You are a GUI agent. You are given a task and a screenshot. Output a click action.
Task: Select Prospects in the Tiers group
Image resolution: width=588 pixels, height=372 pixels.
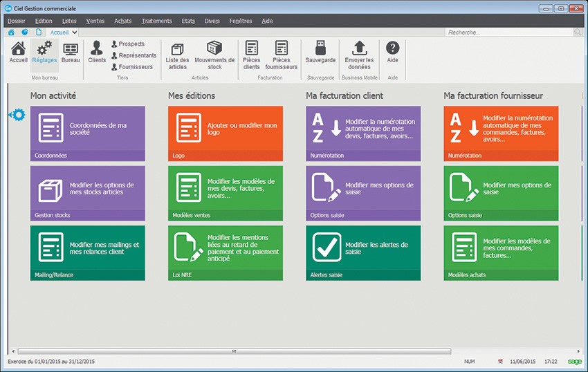pos(131,44)
